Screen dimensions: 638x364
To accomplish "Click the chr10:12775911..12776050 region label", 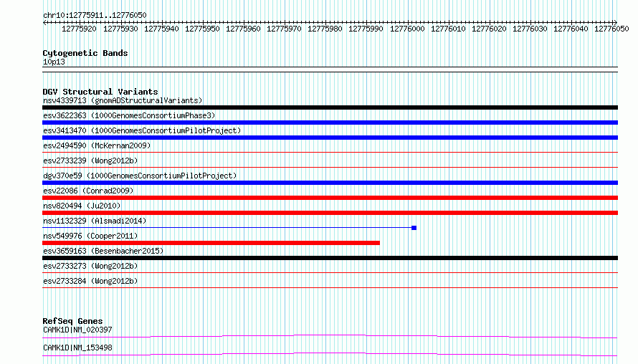I will (x=95, y=16).
